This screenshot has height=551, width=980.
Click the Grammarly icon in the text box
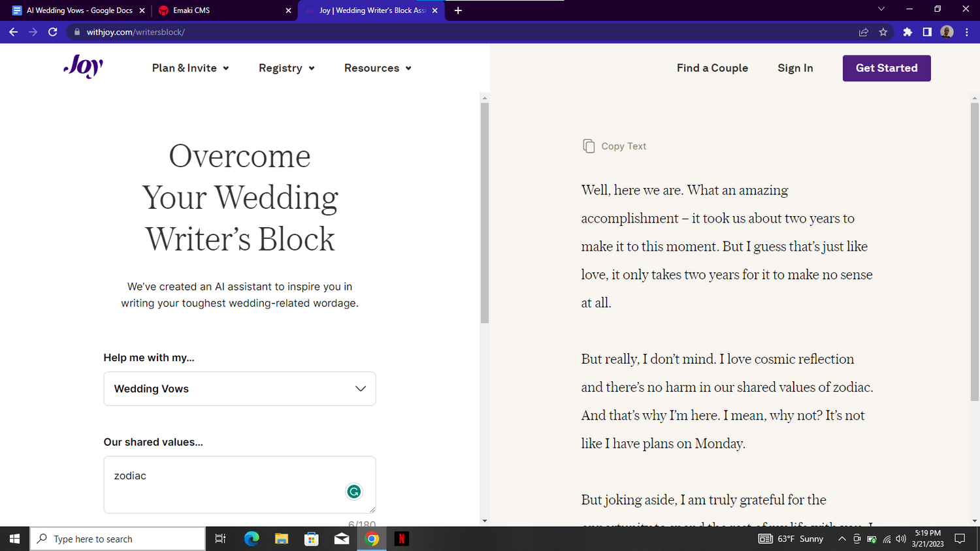(353, 492)
